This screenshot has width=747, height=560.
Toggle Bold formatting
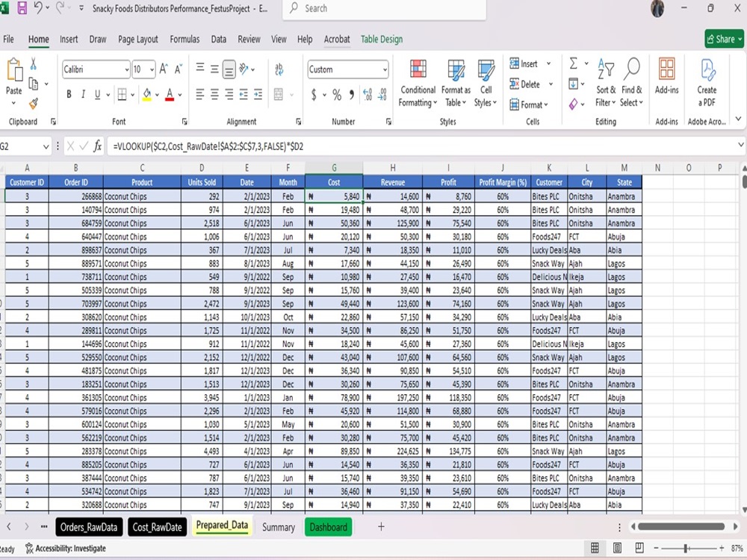point(69,94)
